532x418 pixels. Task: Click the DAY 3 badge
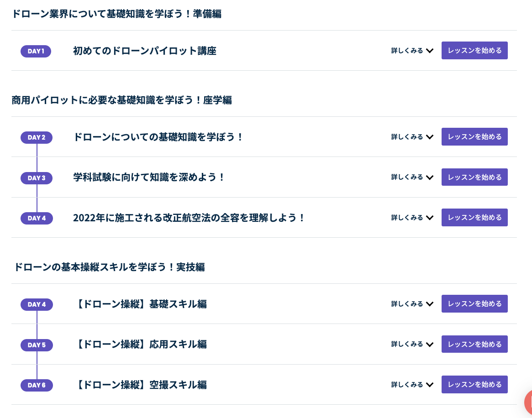pos(36,178)
